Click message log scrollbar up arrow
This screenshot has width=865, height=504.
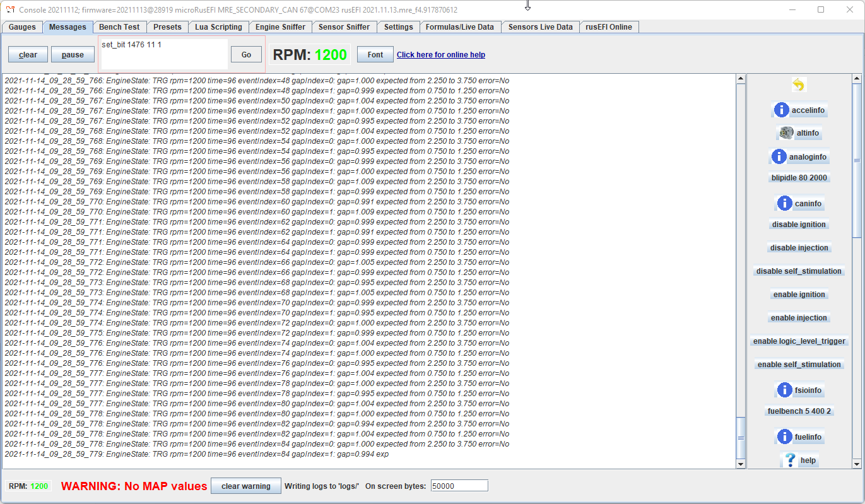pyautogui.click(x=741, y=79)
